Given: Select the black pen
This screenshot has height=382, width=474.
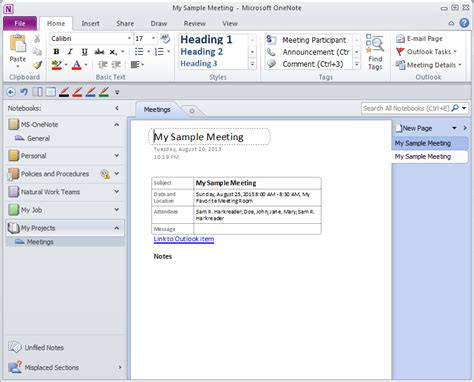Looking at the screenshot, I should coord(64,92).
